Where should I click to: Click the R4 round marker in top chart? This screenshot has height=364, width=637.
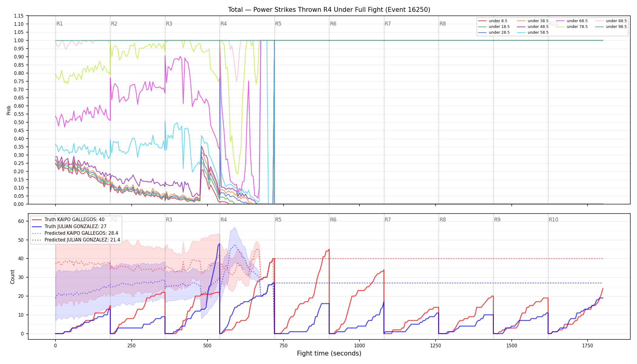pos(224,24)
